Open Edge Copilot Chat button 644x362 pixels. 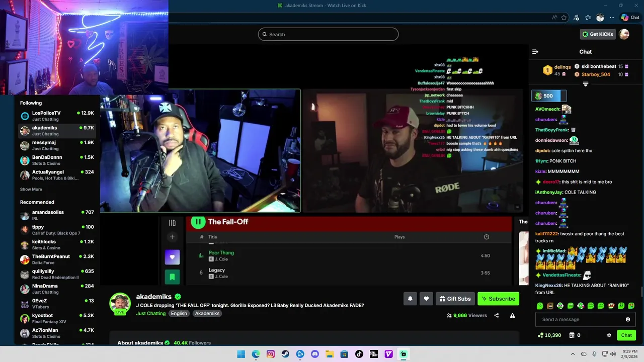point(630,18)
